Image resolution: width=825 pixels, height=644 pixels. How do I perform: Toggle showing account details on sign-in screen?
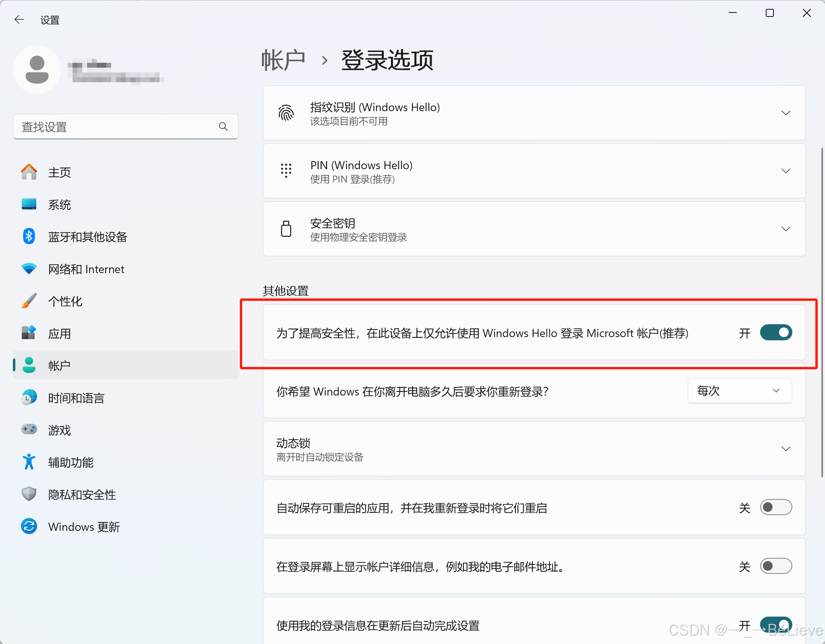pos(776,566)
